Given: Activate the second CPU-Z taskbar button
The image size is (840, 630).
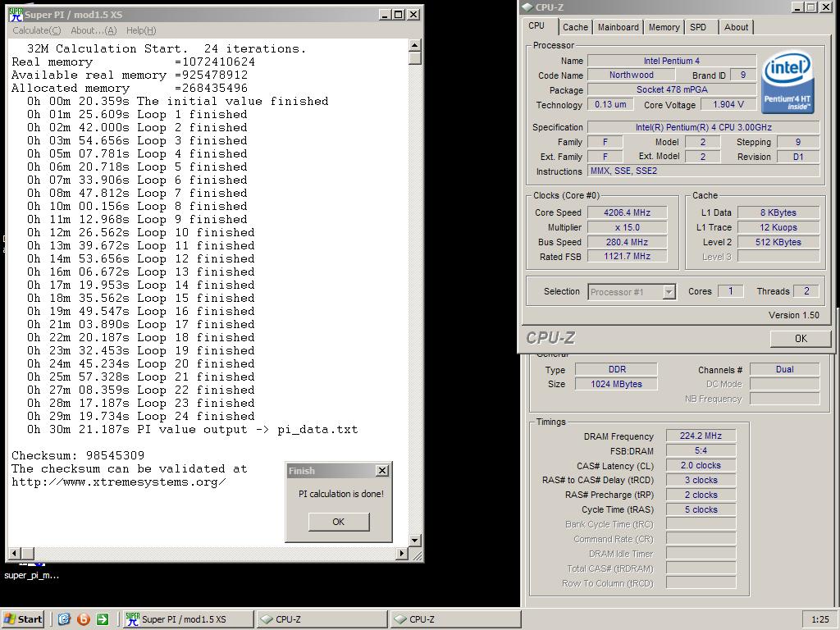Looking at the screenshot, I should click(455, 619).
